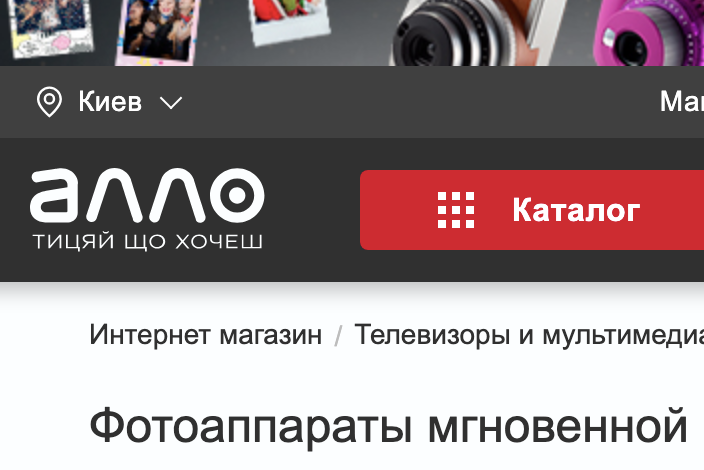Image resolution: width=704 pixels, height=470 pixels.
Task: Open the red Каталог menu button
Action: pyautogui.click(x=532, y=210)
